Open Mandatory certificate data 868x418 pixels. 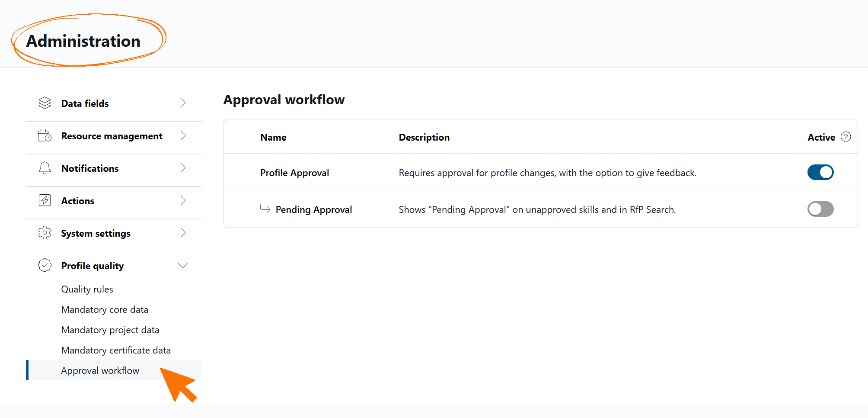click(x=116, y=350)
